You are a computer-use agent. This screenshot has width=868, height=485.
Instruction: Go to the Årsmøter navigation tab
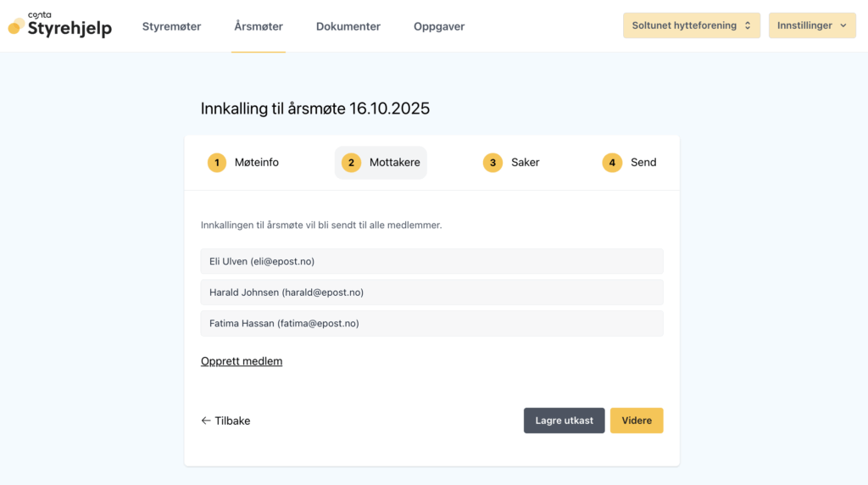pos(259,26)
